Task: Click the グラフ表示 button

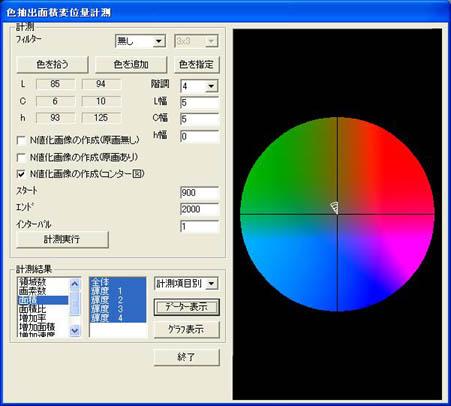Action: coord(187,329)
